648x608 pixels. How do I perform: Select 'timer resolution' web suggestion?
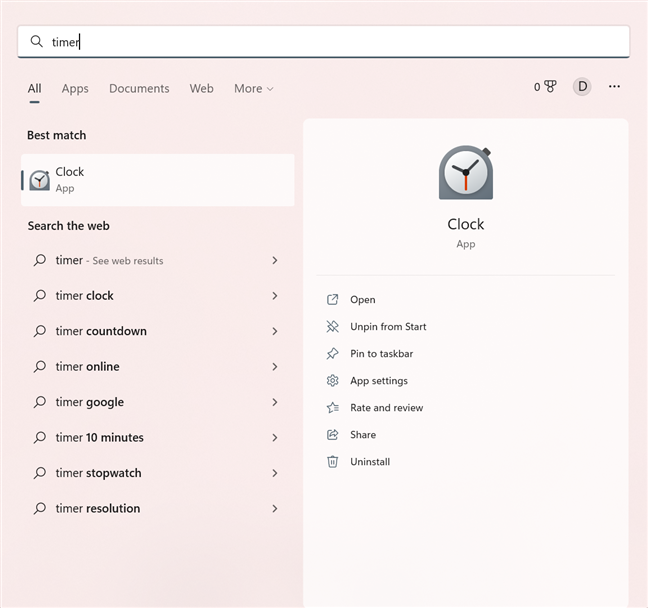(x=158, y=508)
